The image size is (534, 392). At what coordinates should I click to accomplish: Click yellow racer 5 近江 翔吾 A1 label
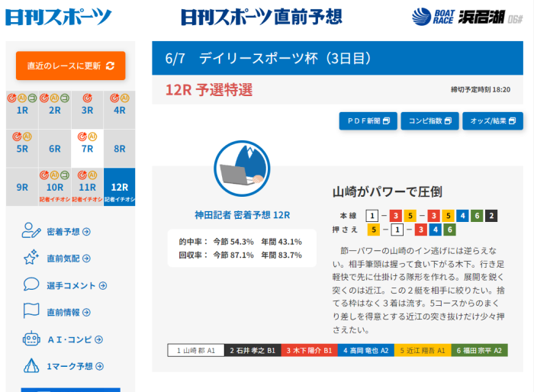coord(423,350)
